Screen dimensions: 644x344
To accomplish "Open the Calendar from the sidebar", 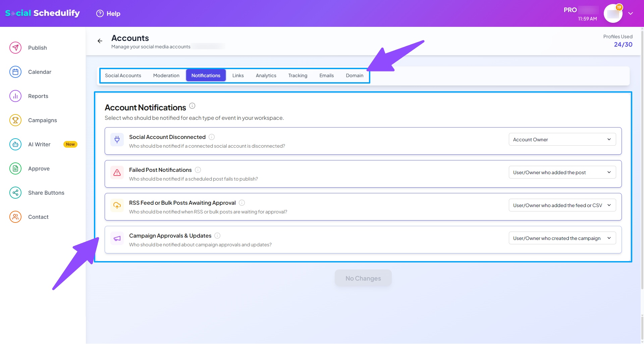I will pyautogui.click(x=15, y=72).
